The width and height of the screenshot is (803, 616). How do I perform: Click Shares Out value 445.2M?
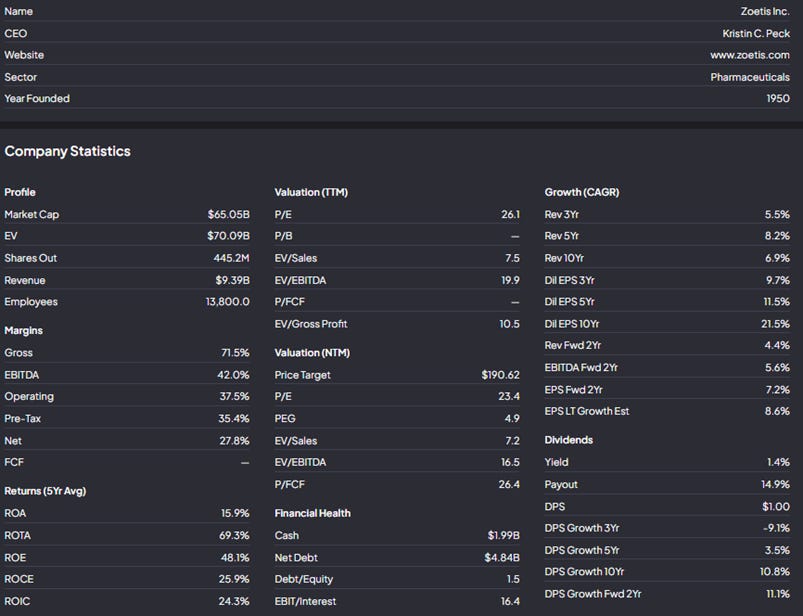click(x=231, y=258)
